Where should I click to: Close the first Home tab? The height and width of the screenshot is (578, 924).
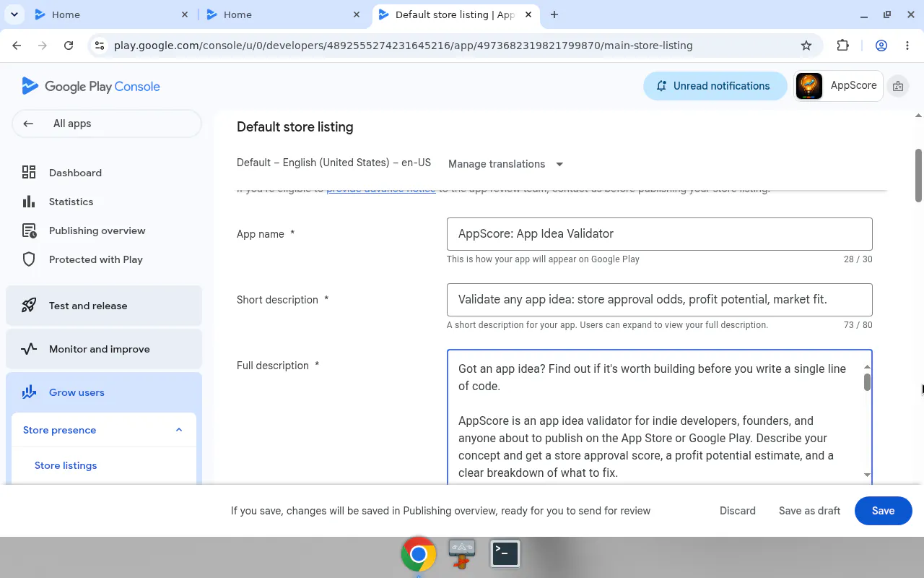pos(185,14)
